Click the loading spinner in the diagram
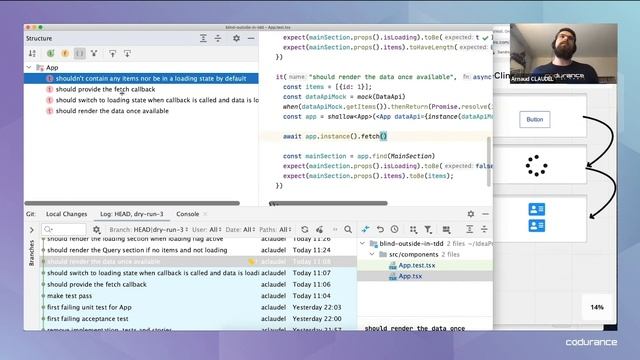The width and height of the screenshot is (640, 360). [536, 165]
